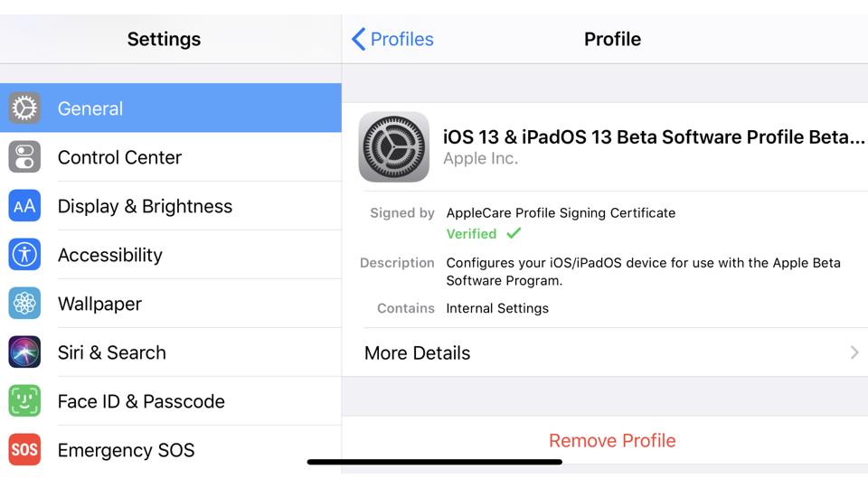Go back using the Profiles chevron

359,39
